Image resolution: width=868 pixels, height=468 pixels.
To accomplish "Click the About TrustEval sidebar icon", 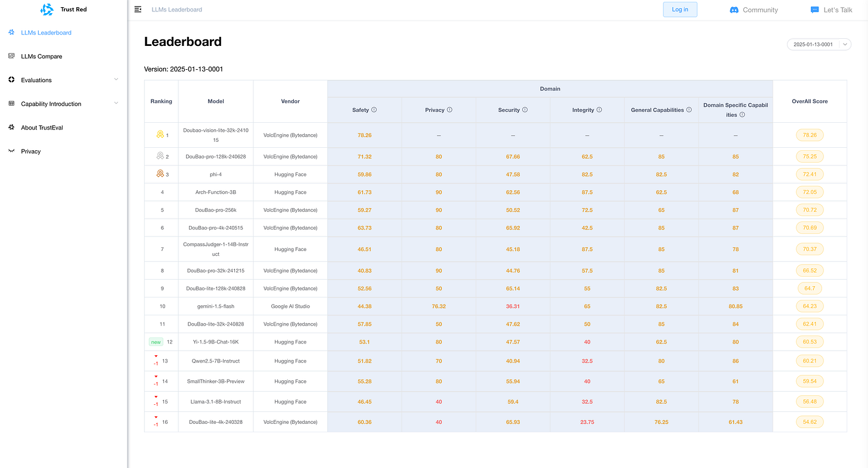I will 11,128.
